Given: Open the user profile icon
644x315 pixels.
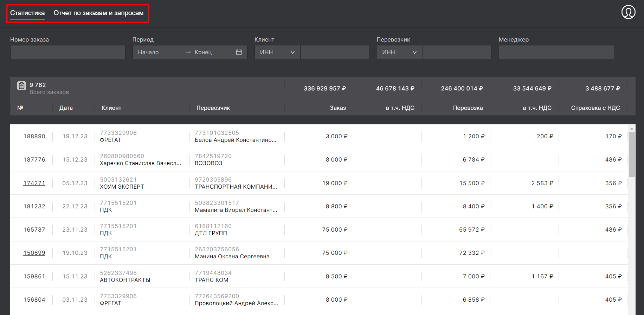Looking at the screenshot, I should click(628, 12).
